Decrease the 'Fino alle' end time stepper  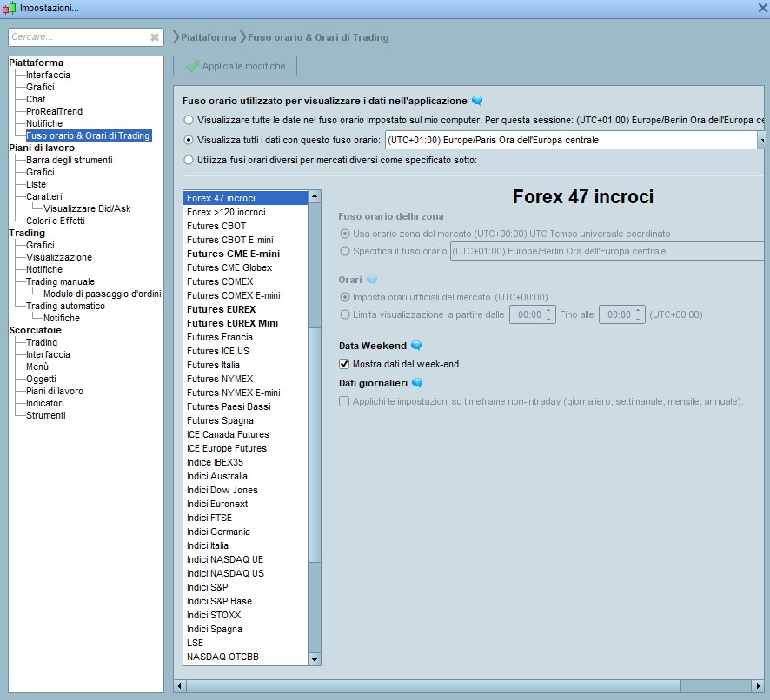click(638, 319)
